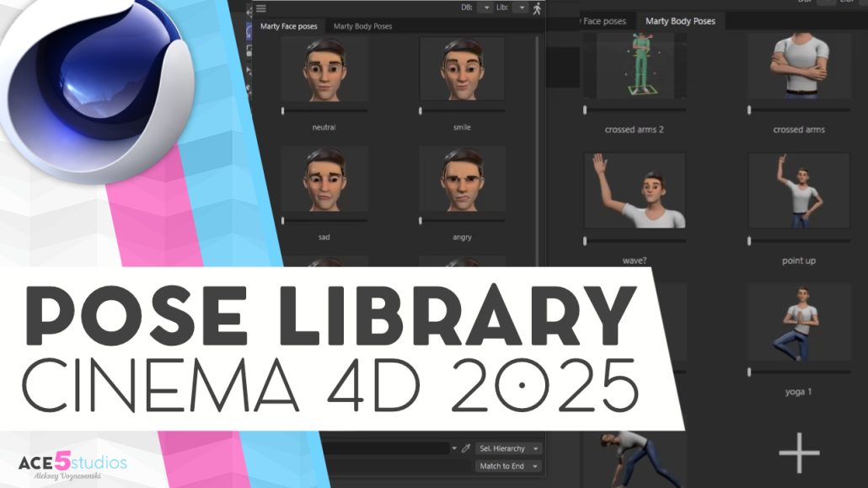Expand the arrow next to the input field

[454, 448]
